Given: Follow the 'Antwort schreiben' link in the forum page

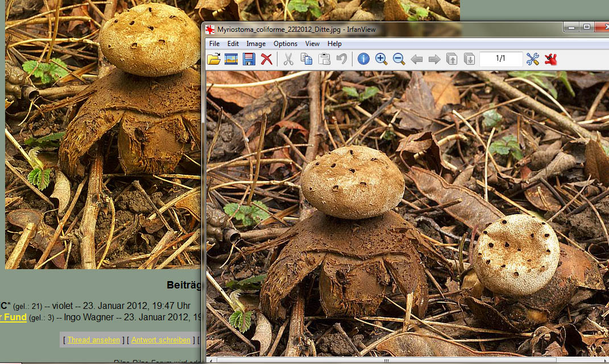Looking at the screenshot, I should coord(161,340).
